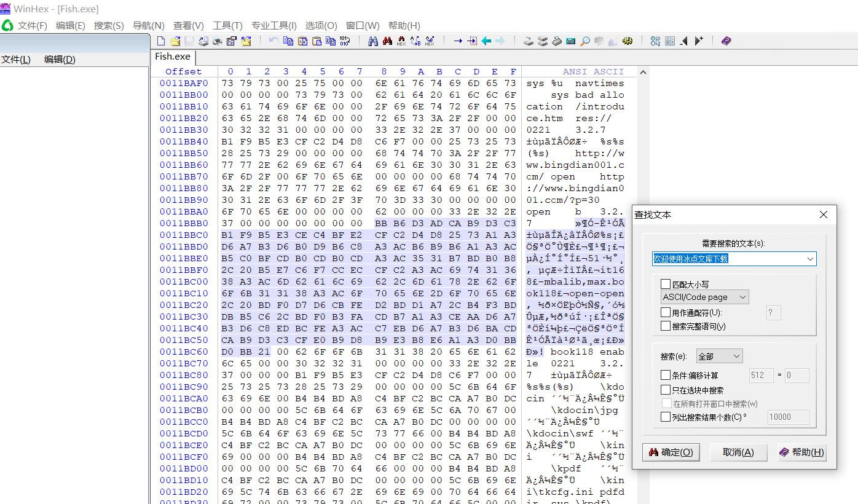Open the 选项(O) menu
This screenshot has height=504, width=858.
tap(321, 25)
